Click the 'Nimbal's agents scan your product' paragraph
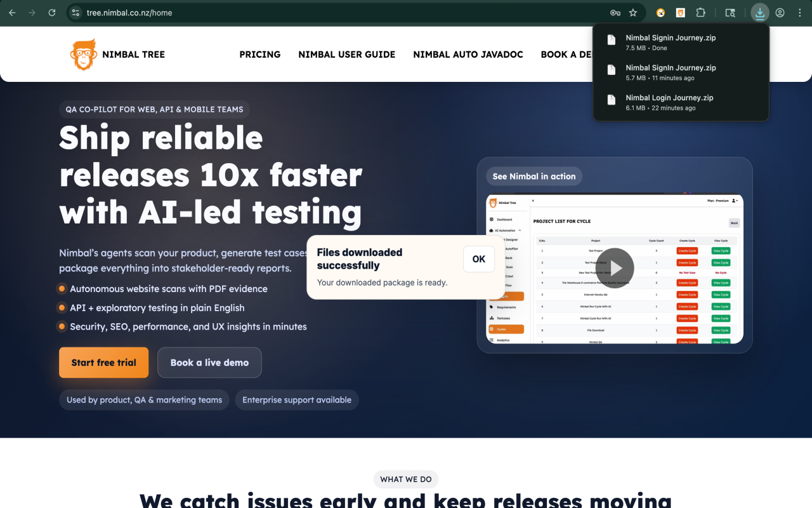 (183, 260)
